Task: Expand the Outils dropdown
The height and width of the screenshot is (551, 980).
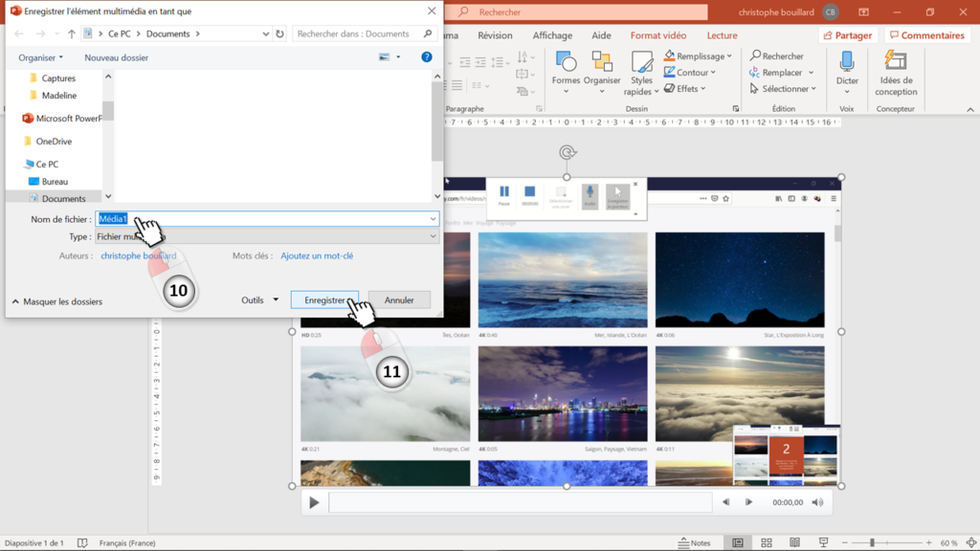Action: pos(259,300)
